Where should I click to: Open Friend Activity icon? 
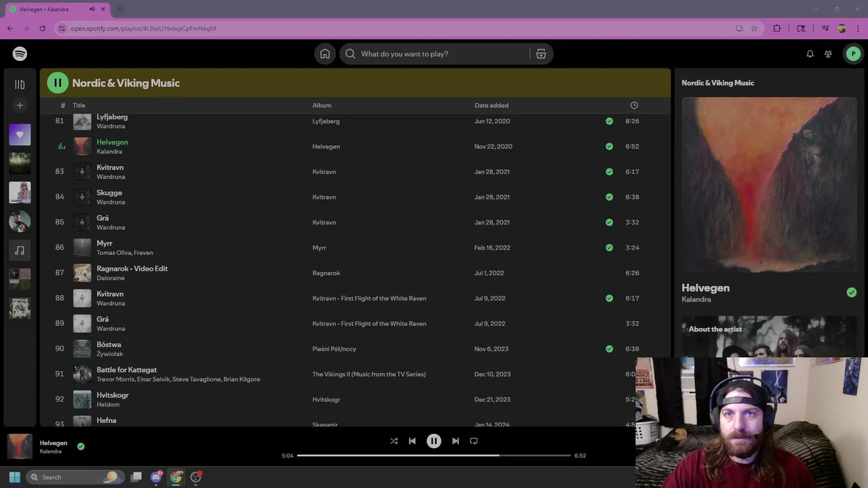tap(828, 54)
